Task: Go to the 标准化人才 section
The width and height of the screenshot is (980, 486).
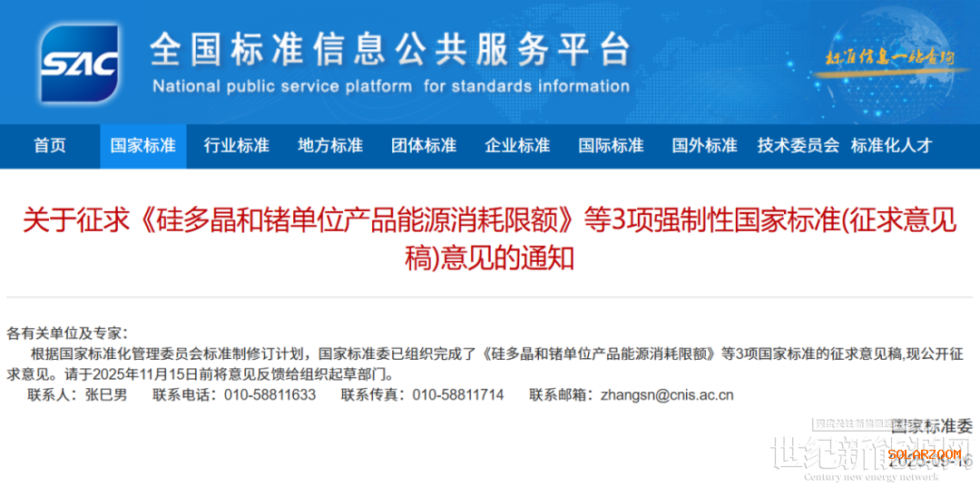Action: click(x=891, y=146)
